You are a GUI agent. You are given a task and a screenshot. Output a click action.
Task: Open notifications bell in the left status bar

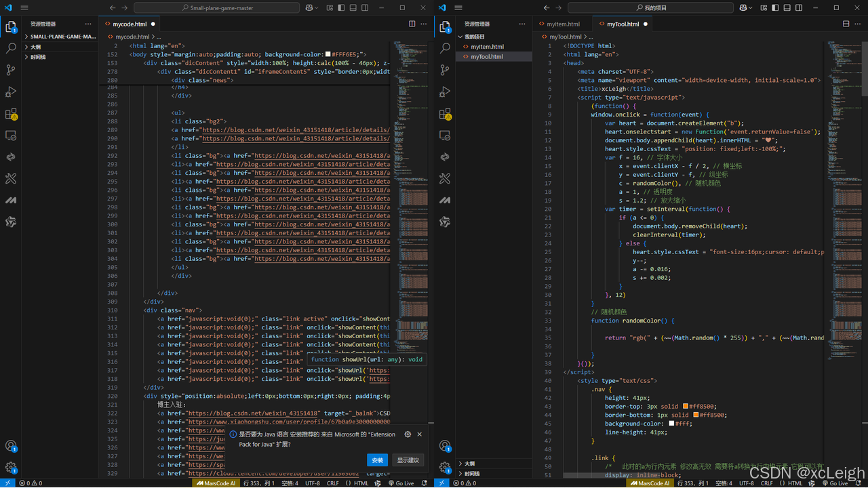click(x=425, y=483)
